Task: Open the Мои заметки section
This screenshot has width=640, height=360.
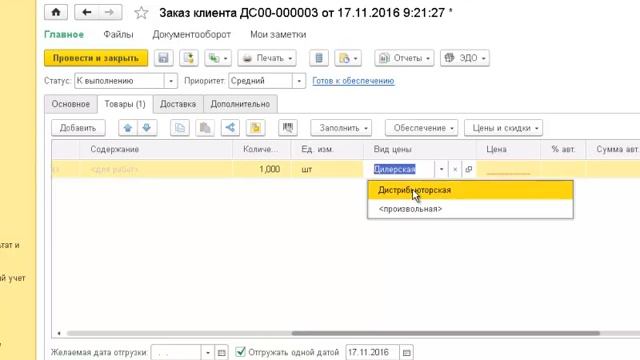Action: pos(278,35)
